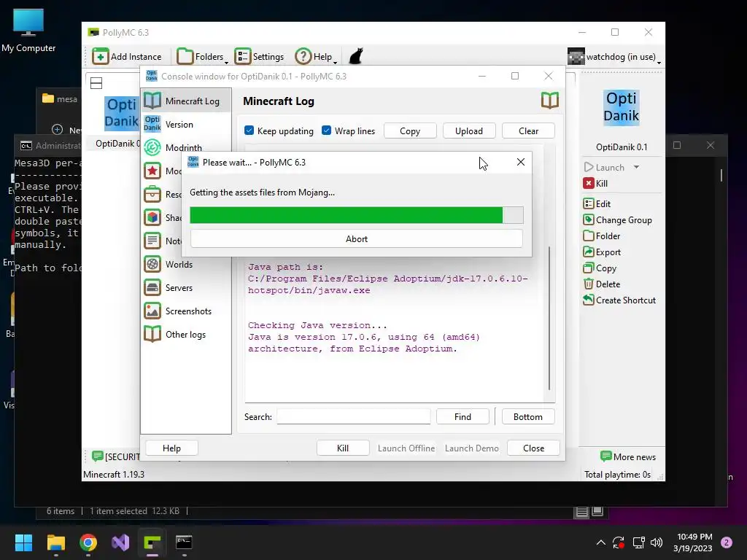The image size is (747, 560).
Task: Clear the Minecraft log
Action: (x=528, y=131)
